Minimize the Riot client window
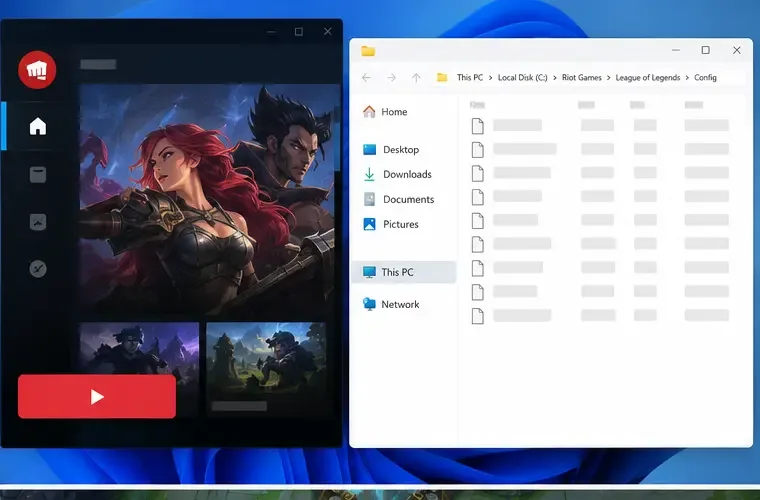 [271, 32]
